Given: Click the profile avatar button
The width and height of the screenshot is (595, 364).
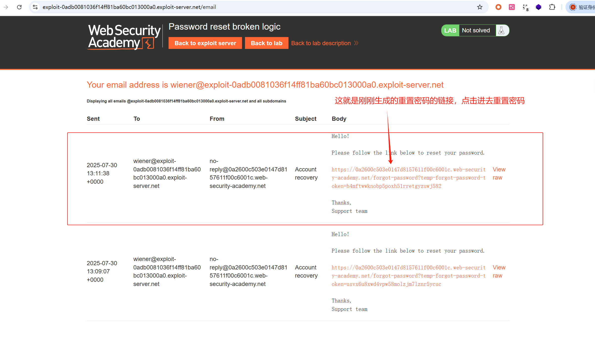Looking at the screenshot, I should tap(573, 7).
